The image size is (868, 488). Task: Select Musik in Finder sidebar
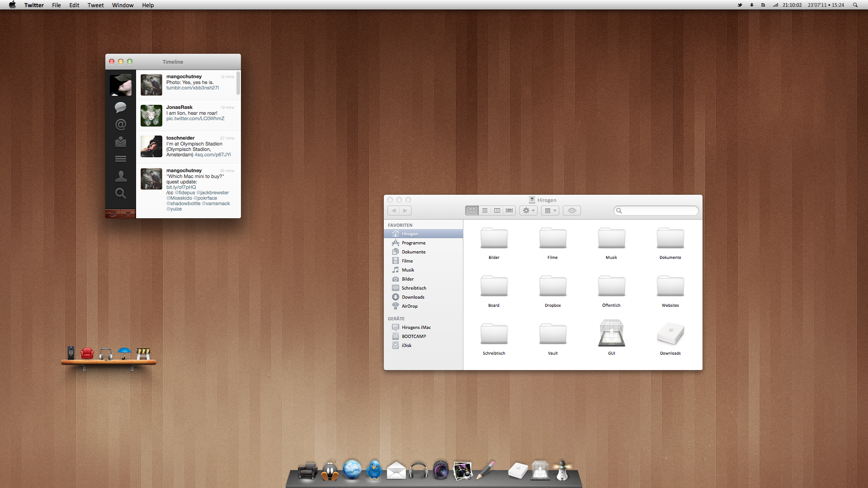[424, 270]
